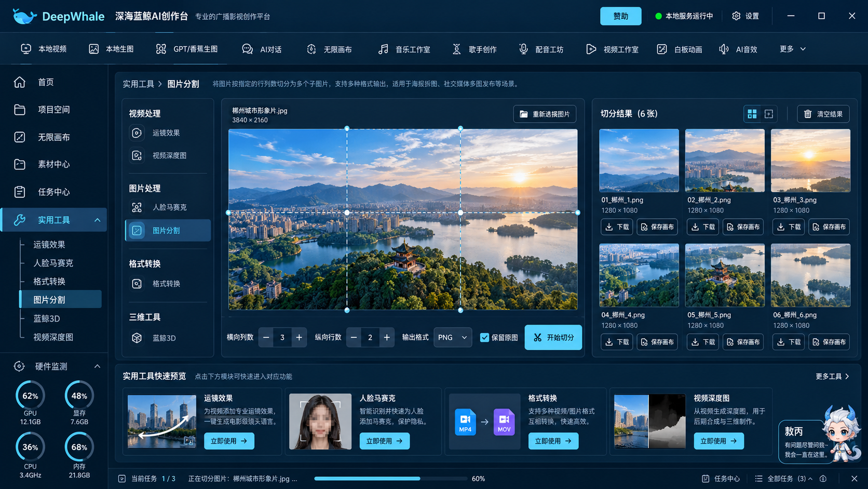The height and width of the screenshot is (489, 868).
Task: Close the bottom task bar
Action: point(854,479)
